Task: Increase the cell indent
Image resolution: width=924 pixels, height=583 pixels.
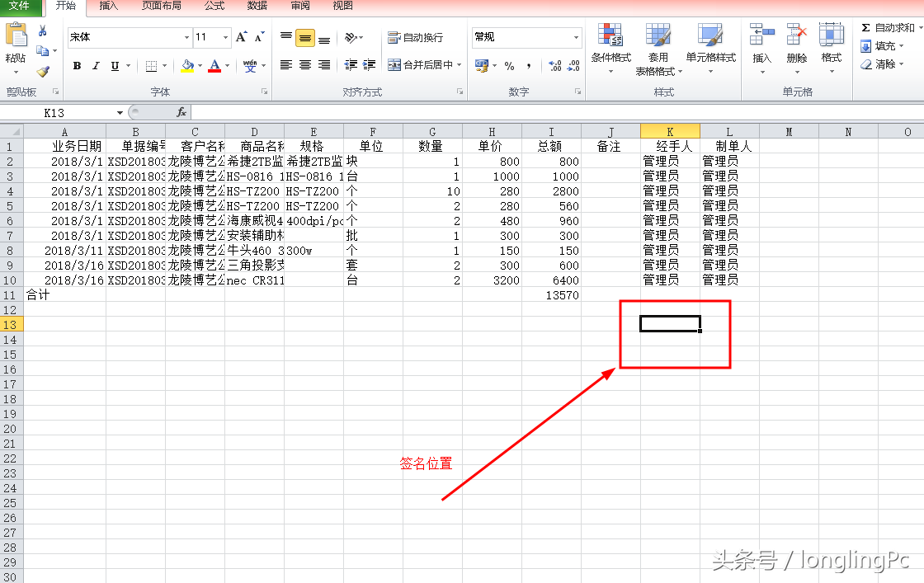Action: (x=370, y=65)
